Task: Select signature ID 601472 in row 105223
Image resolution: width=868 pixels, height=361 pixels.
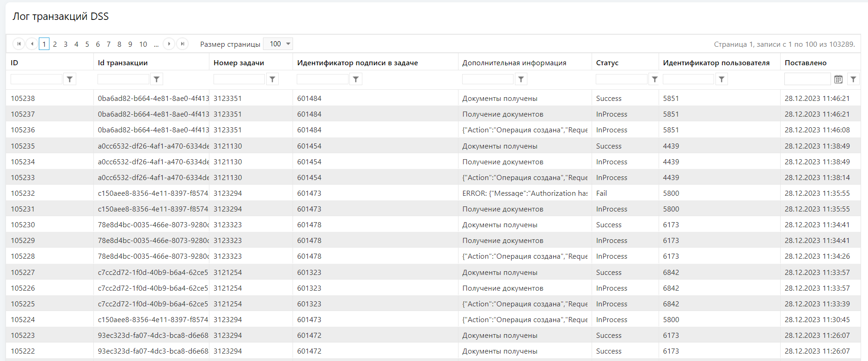Action: point(309,335)
